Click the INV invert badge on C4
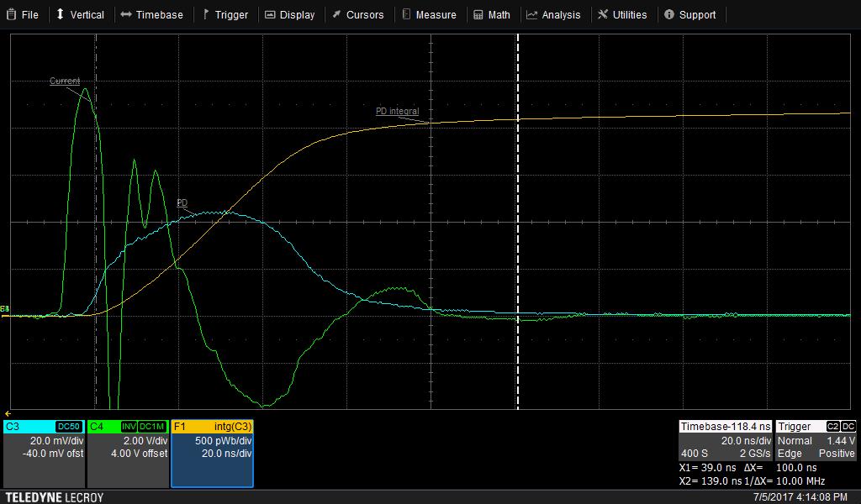The height and width of the screenshot is (504, 861). [x=129, y=427]
